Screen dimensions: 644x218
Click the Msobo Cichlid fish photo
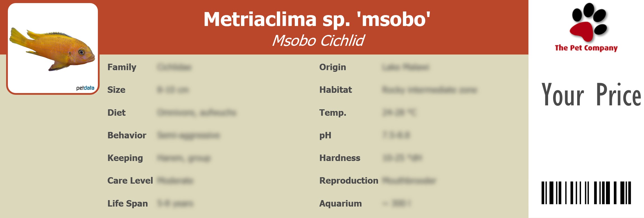[x=53, y=49]
